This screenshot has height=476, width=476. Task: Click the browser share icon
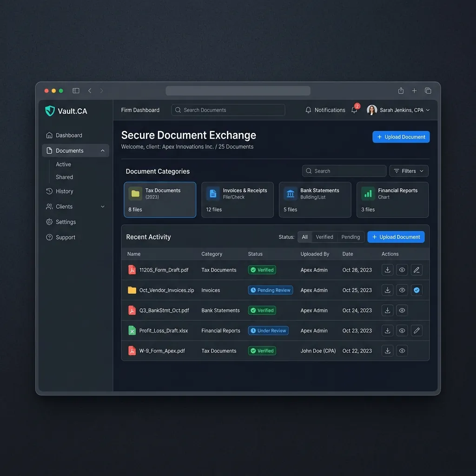click(401, 91)
